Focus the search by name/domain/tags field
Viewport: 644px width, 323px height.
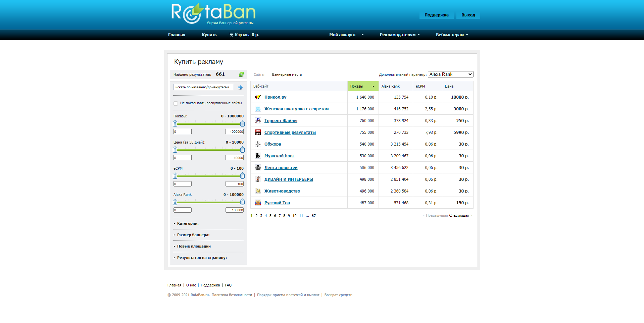click(203, 87)
